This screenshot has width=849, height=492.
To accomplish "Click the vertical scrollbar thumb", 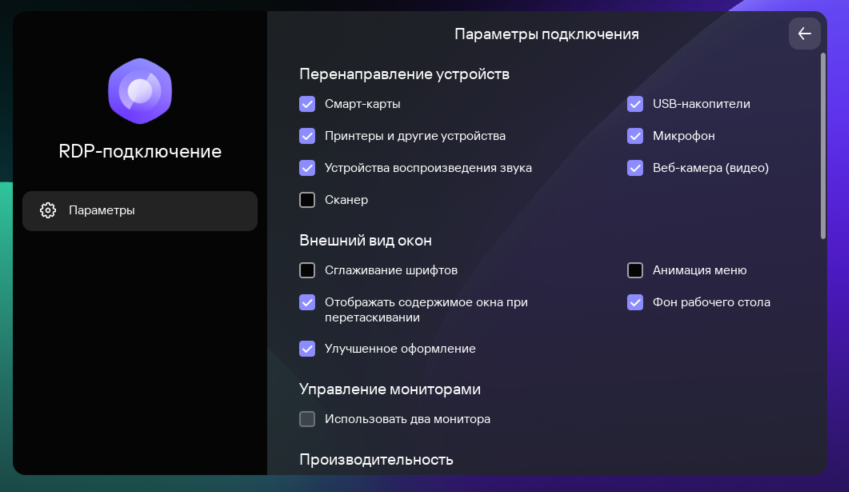I will (x=823, y=146).
